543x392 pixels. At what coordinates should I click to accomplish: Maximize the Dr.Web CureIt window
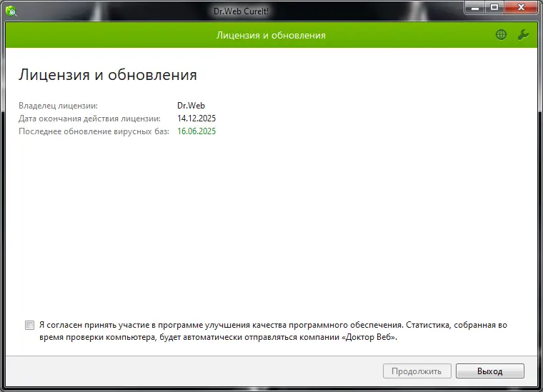coord(494,7)
